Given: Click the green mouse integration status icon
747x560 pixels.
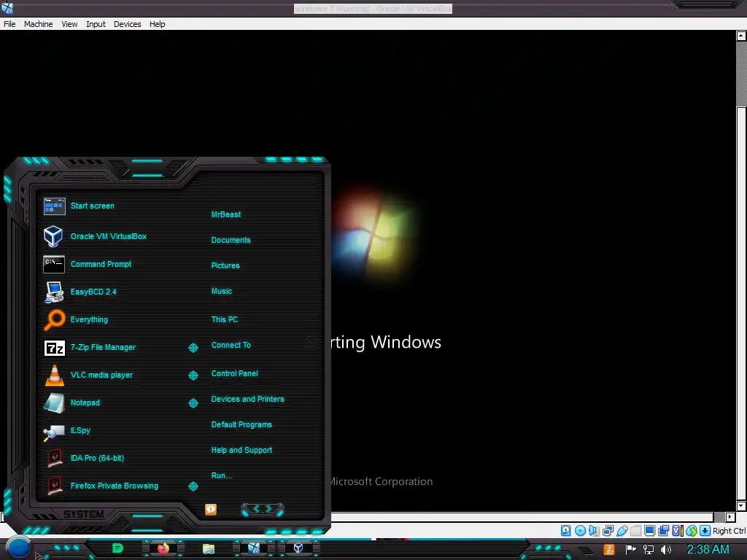Looking at the screenshot, I should 692,531.
